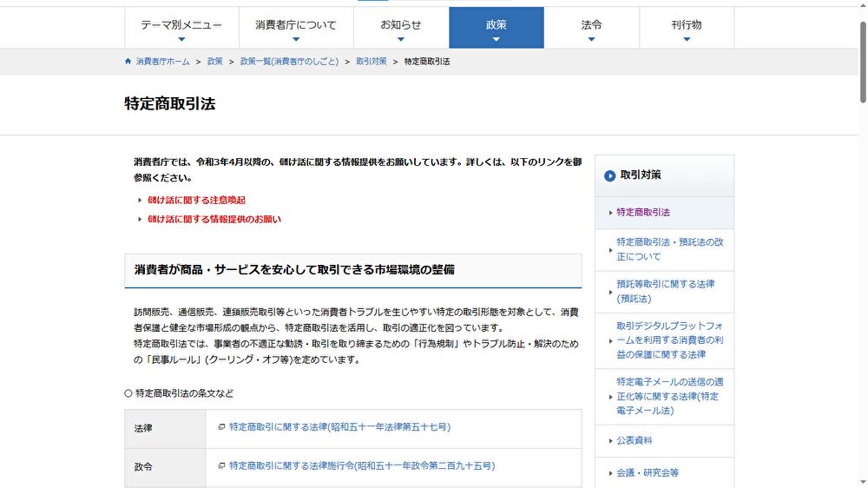Viewport: 868px width, 488px height.
Task: Open 取引対策 breadcrumb link
Action: [x=371, y=62]
